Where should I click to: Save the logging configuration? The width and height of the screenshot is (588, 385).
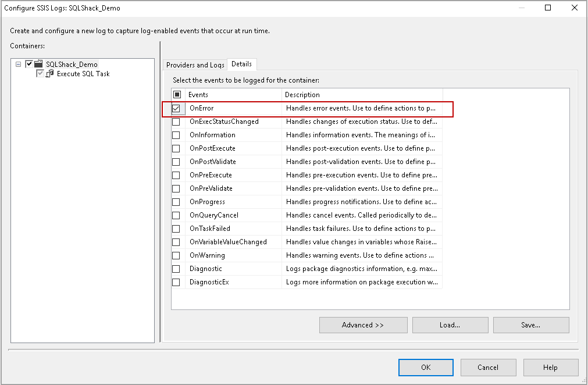[x=530, y=325]
